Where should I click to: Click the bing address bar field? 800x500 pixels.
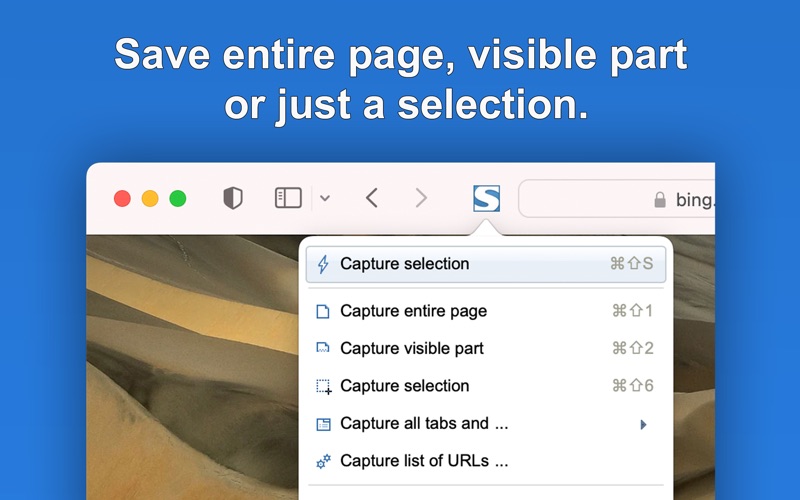click(x=616, y=198)
